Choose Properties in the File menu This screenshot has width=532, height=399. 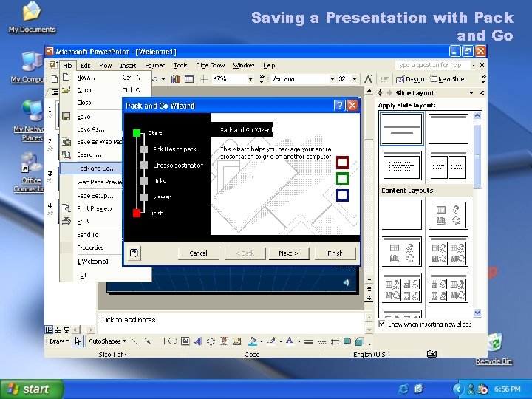pyautogui.click(x=92, y=248)
